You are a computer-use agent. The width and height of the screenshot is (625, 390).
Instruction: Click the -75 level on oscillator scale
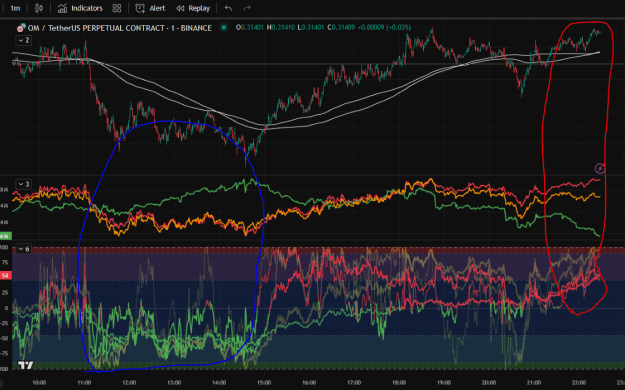(4, 354)
